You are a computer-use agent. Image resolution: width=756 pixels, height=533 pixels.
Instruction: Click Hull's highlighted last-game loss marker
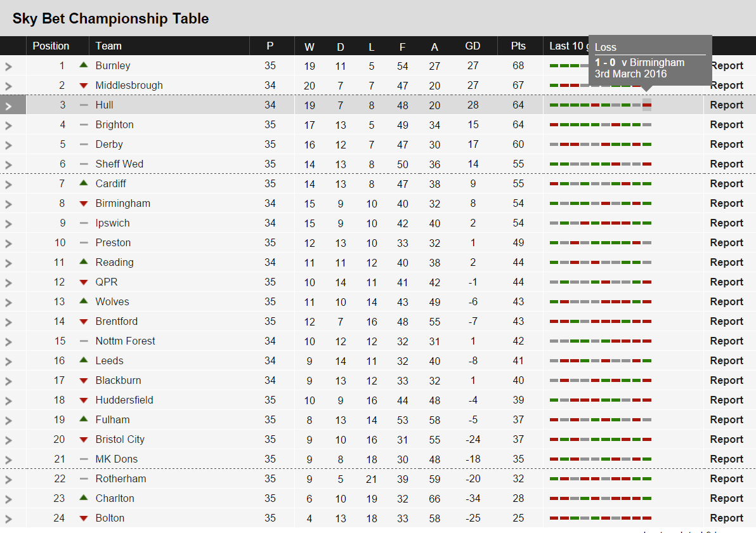coord(647,105)
